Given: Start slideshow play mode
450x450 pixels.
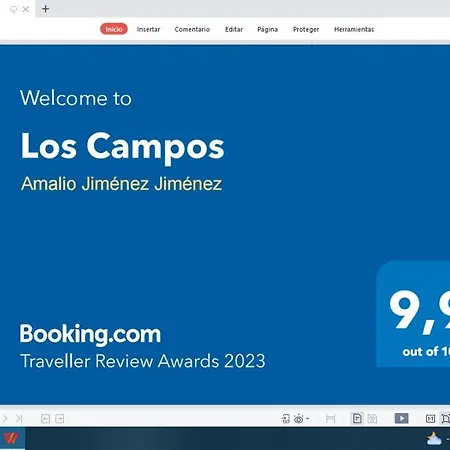Looking at the screenshot, I should (x=401, y=418).
